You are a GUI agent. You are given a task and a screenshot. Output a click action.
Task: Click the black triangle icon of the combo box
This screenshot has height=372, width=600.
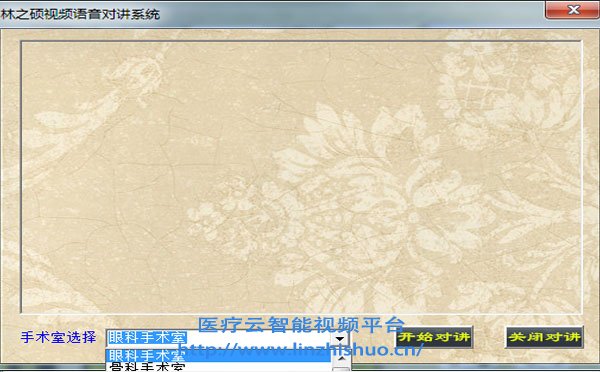tap(340, 339)
